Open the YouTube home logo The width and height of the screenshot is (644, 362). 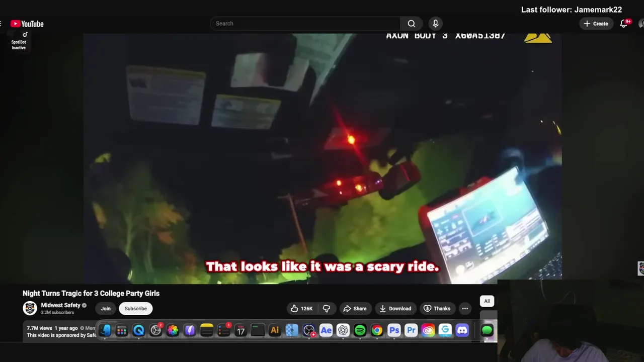(27, 24)
